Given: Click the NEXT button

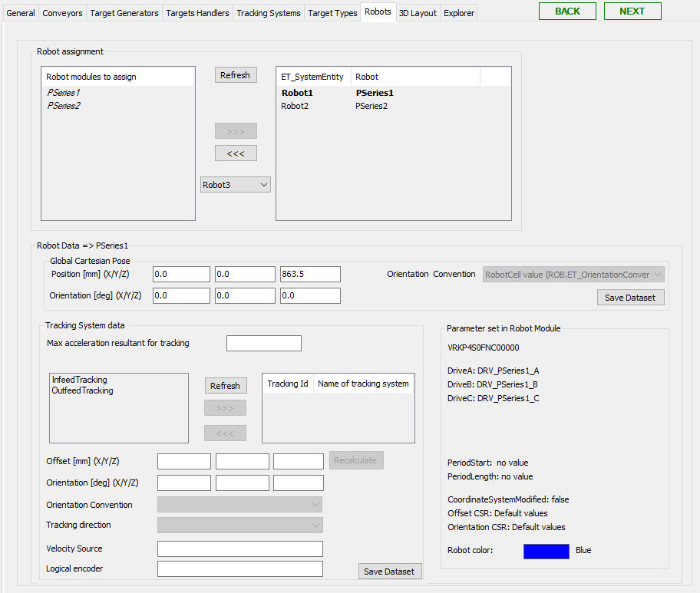Looking at the screenshot, I should 632,11.
